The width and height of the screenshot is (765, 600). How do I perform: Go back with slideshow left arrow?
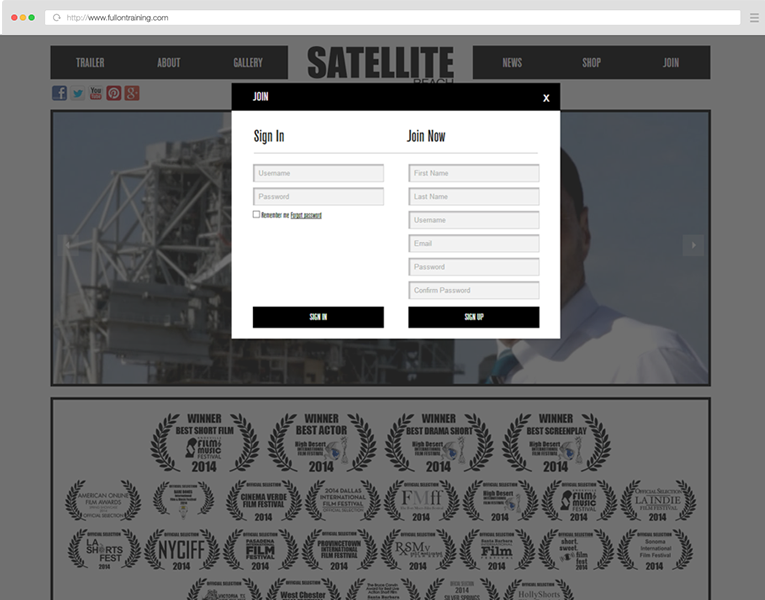pyautogui.click(x=68, y=245)
